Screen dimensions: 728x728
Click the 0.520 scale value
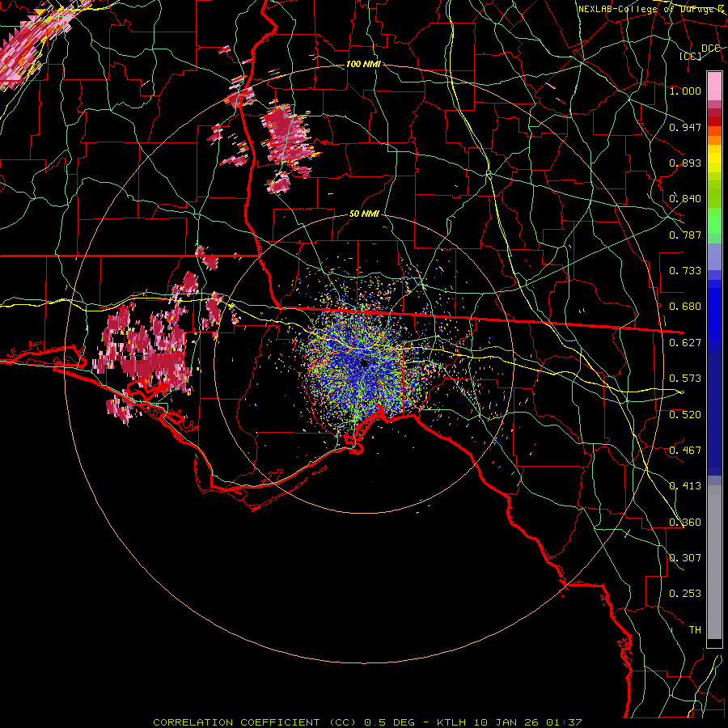[685, 415]
